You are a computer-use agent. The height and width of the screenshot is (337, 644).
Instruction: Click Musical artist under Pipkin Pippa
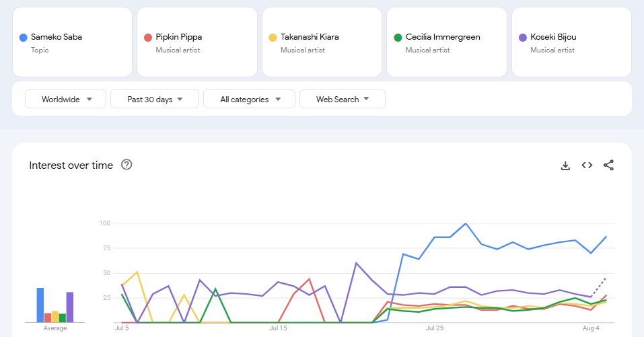[178, 50]
